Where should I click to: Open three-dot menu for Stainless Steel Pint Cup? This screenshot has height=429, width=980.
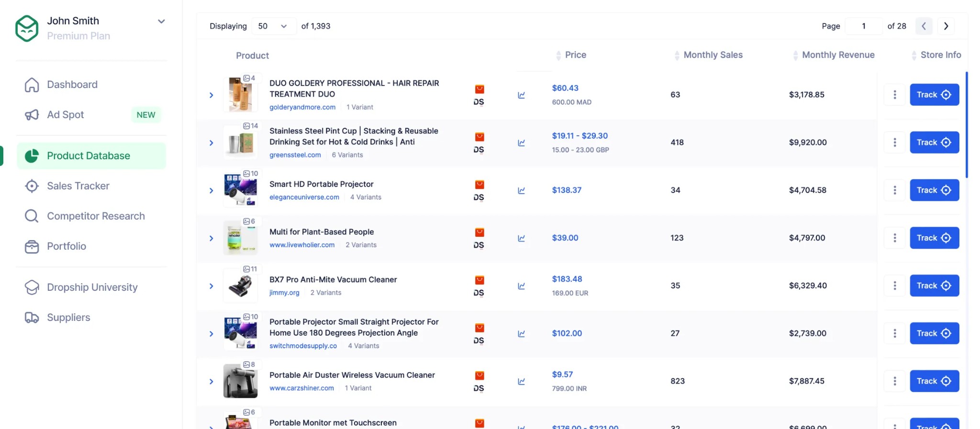[894, 143]
